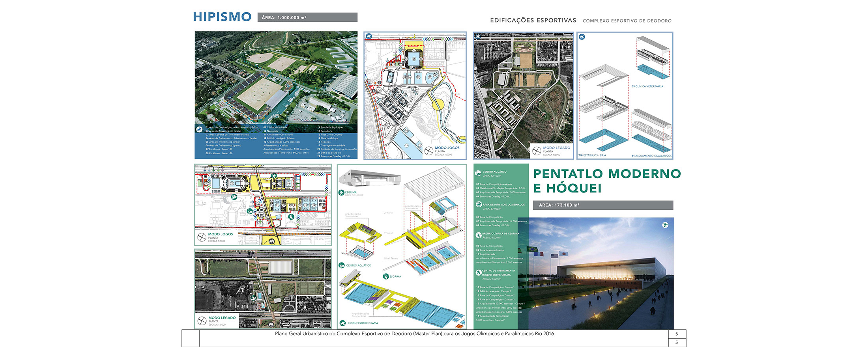Screen dimensions: 868x347
Task: Click the fencing icon beside Esgrima Back of House
Action: point(341,193)
